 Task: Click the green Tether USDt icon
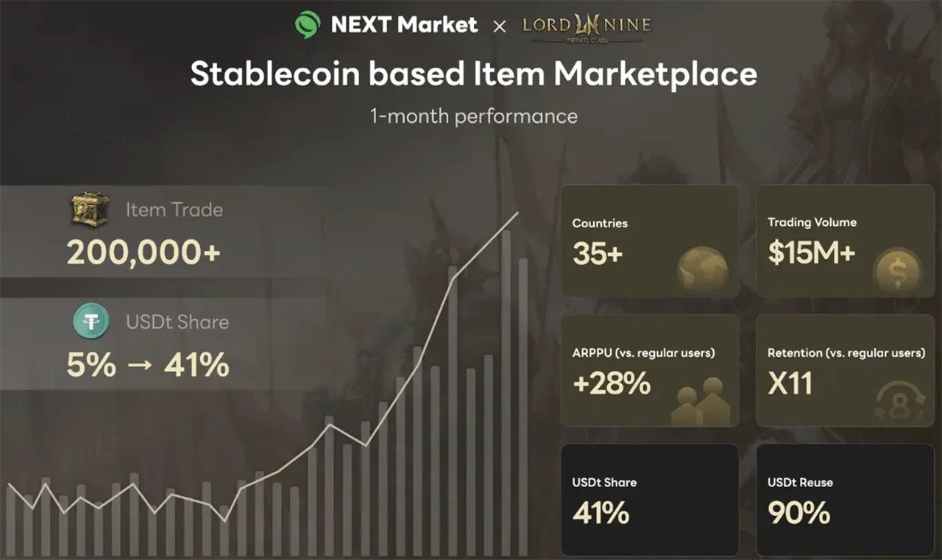91,322
